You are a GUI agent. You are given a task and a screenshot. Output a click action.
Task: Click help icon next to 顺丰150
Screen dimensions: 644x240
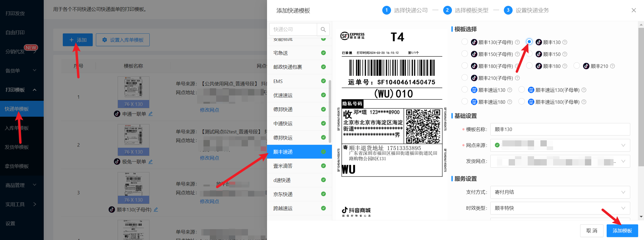click(565, 54)
